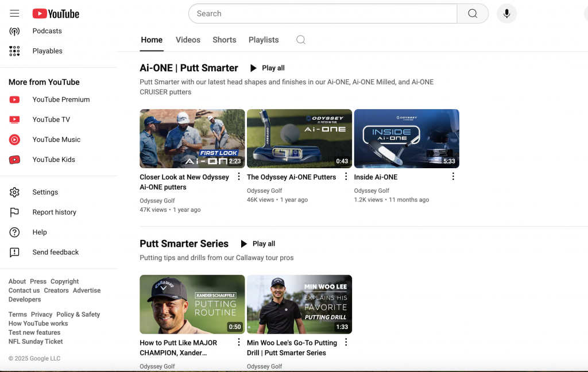Open the About footer link
588x372 pixels.
(x=17, y=282)
